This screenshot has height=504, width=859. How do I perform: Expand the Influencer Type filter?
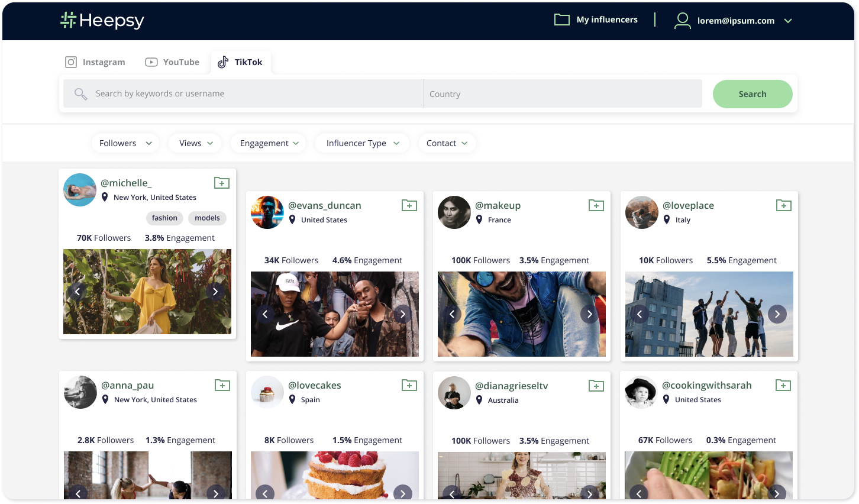click(x=361, y=143)
